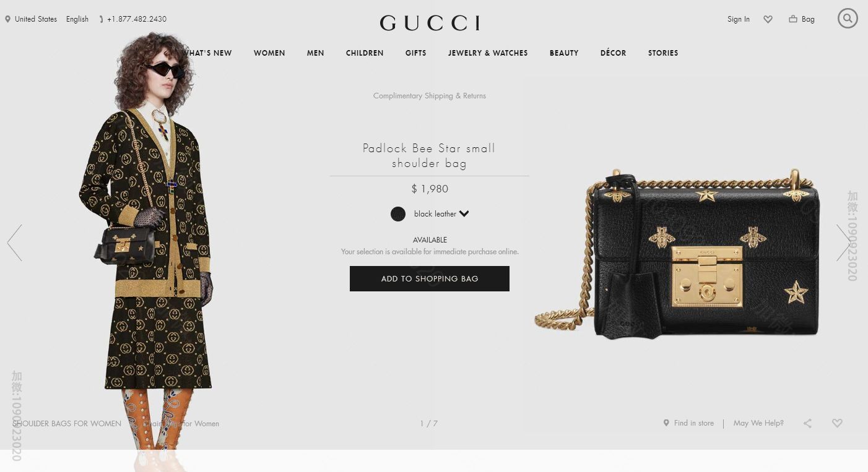
Task: Open the search magnifier icon
Action: [848, 19]
